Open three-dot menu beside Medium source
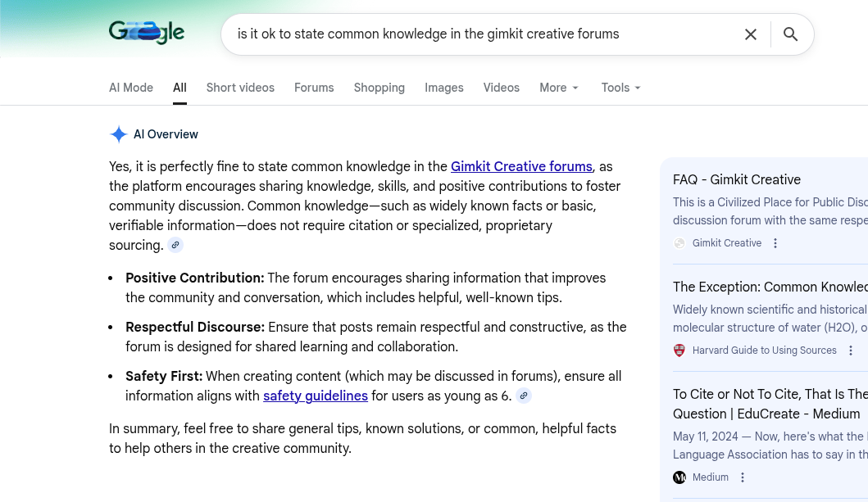This screenshot has width=868, height=502. 743,477
